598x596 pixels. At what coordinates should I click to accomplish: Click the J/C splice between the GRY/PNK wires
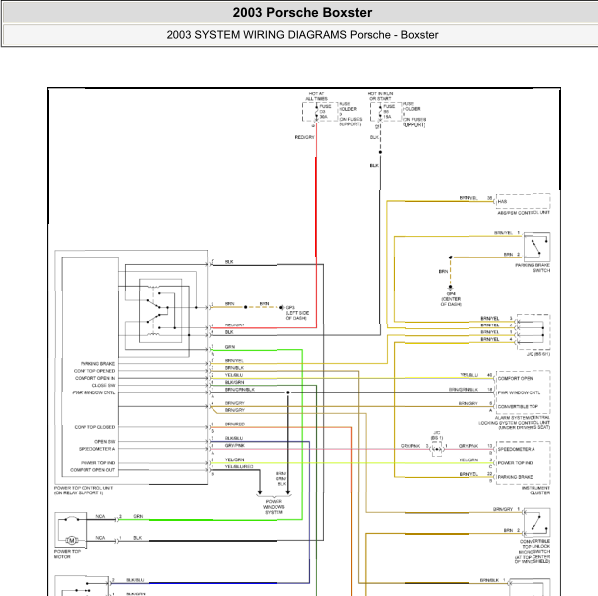tap(437, 449)
